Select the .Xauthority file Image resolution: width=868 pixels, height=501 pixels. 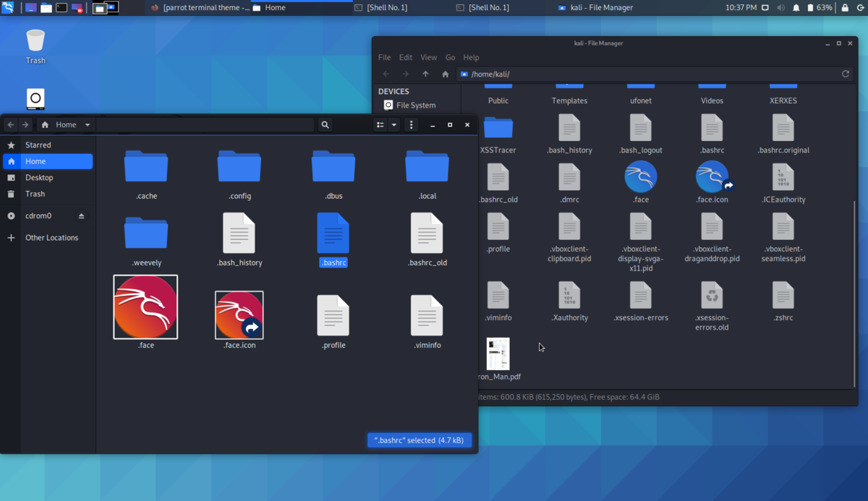tap(569, 302)
